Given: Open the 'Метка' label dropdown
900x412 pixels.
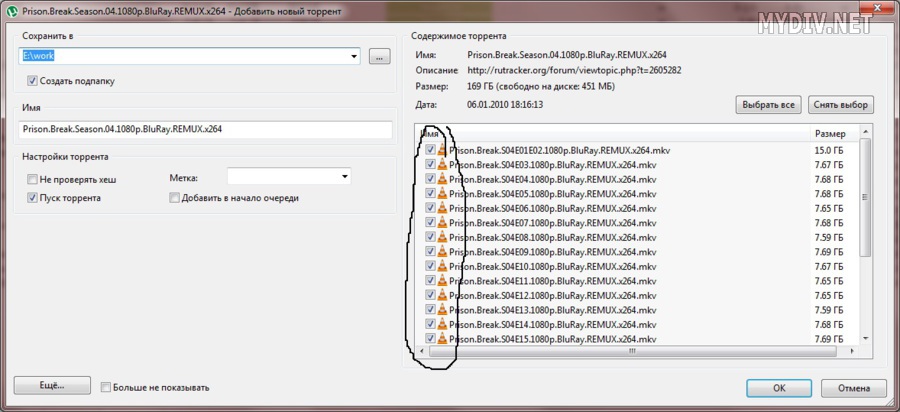Looking at the screenshot, I should click(344, 177).
